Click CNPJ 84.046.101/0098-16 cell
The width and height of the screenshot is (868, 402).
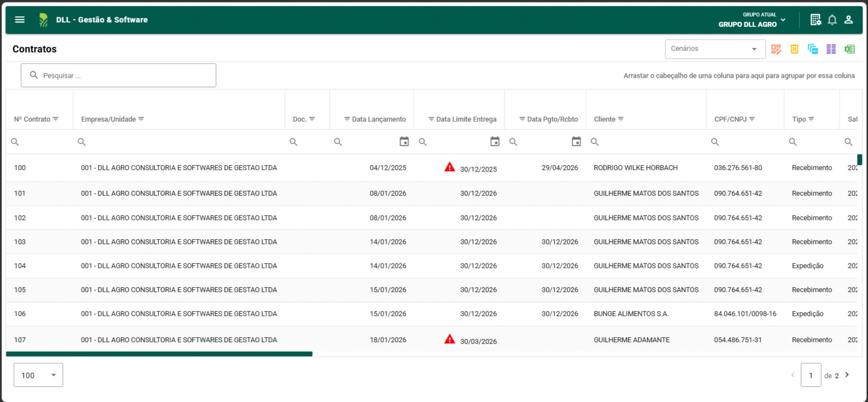pyautogui.click(x=745, y=314)
